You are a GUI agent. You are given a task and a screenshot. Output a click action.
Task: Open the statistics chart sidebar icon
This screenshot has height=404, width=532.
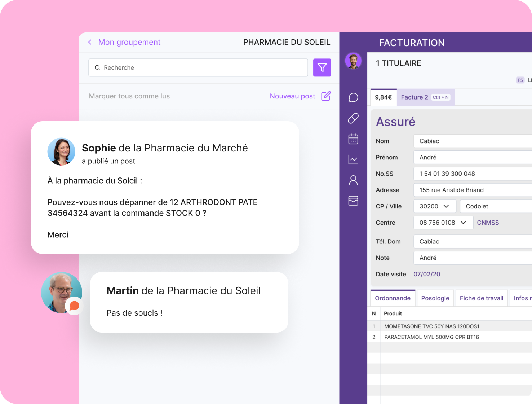(353, 159)
